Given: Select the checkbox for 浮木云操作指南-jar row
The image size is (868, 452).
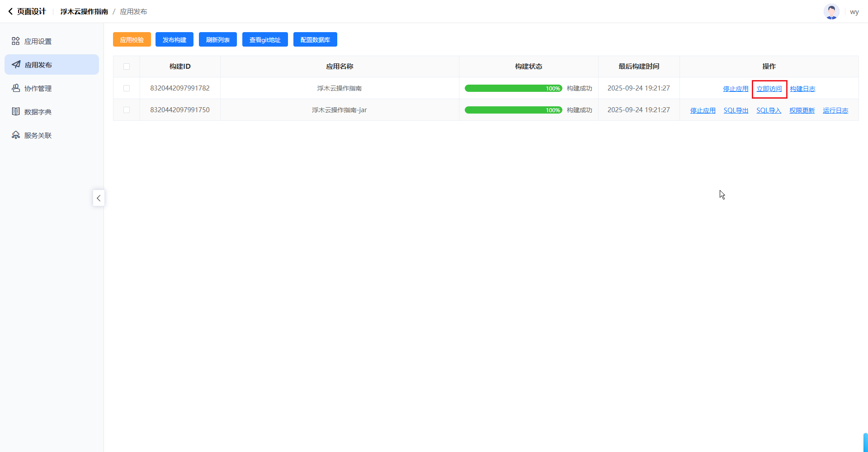Looking at the screenshot, I should (x=127, y=110).
